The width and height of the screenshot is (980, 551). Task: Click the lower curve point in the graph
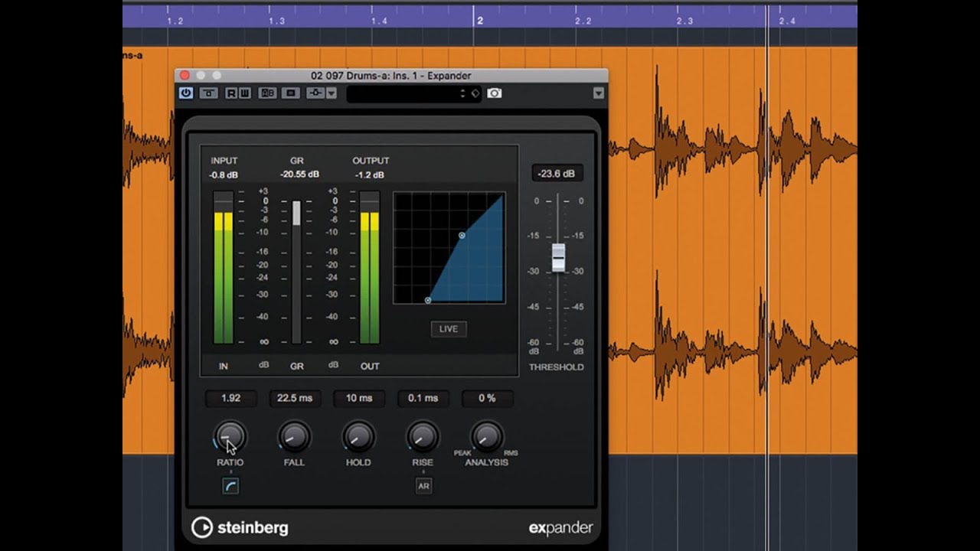(428, 300)
